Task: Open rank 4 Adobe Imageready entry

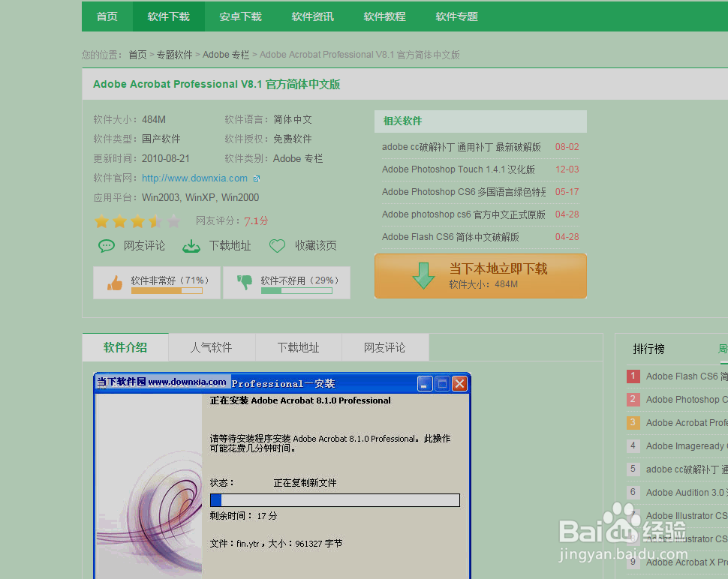Action: (687, 445)
